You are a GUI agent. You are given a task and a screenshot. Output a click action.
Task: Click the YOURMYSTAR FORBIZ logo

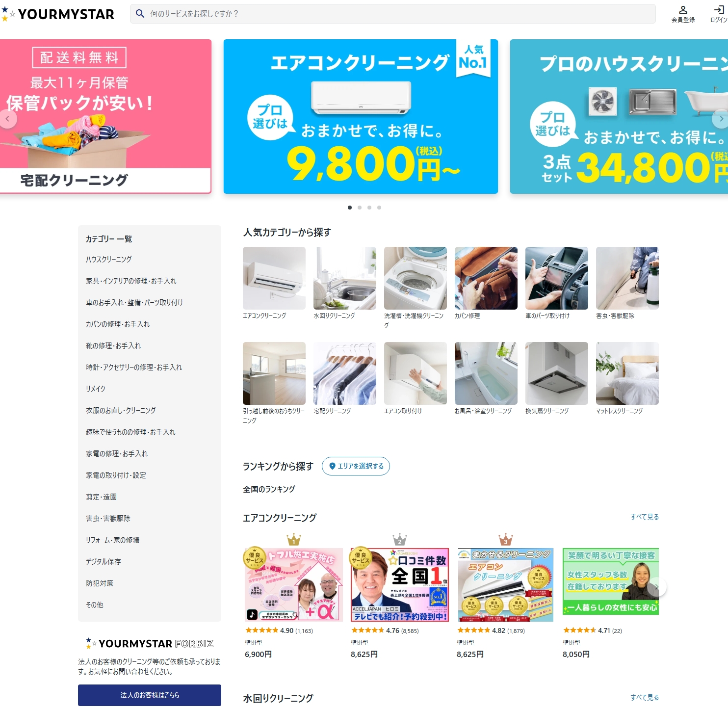(x=150, y=643)
